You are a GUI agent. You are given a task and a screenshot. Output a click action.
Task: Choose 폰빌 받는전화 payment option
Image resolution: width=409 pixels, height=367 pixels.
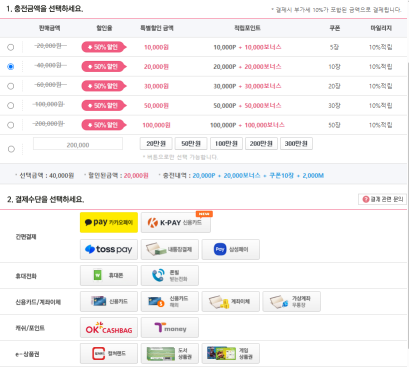(x=170, y=275)
